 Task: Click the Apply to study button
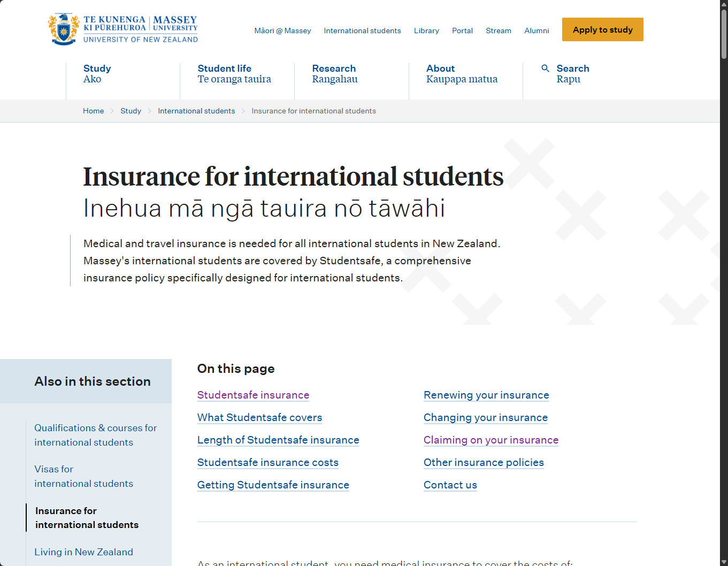(603, 29)
